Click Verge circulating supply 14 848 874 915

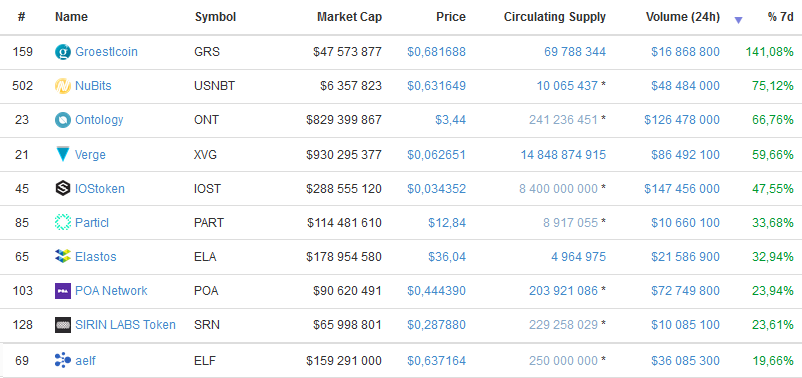click(563, 154)
